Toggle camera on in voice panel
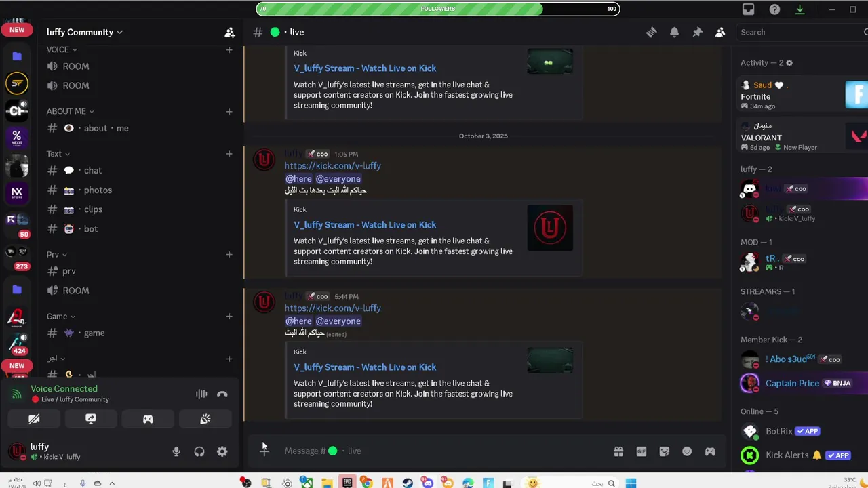The height and width of the screenshot is (488, 868). point(34,419)
